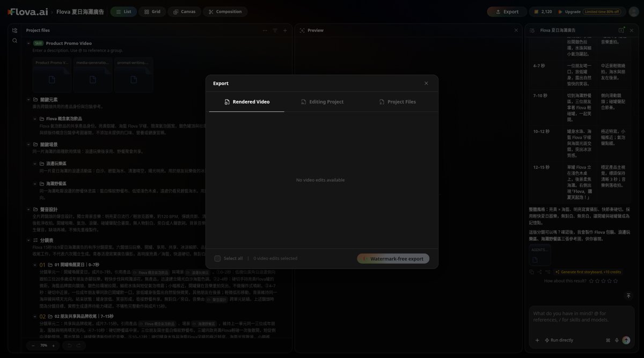Open search in the left sidebar
This screenshot has width=644, height=358.
pyautogui.click(x=14, y=41)
